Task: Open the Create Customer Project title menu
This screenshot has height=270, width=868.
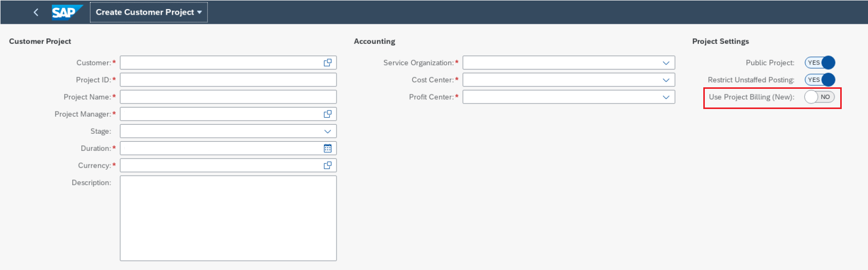Action: click(149, 12)
